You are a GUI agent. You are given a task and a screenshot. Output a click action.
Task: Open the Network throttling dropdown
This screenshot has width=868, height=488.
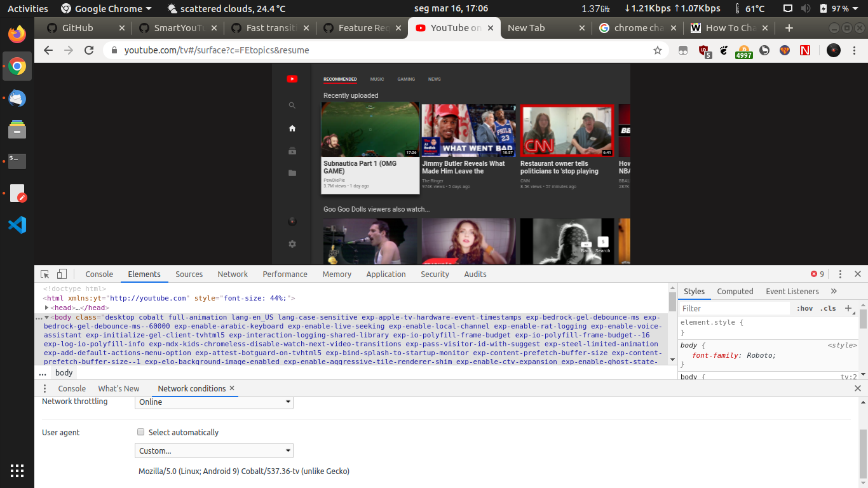tap(214, 402)
